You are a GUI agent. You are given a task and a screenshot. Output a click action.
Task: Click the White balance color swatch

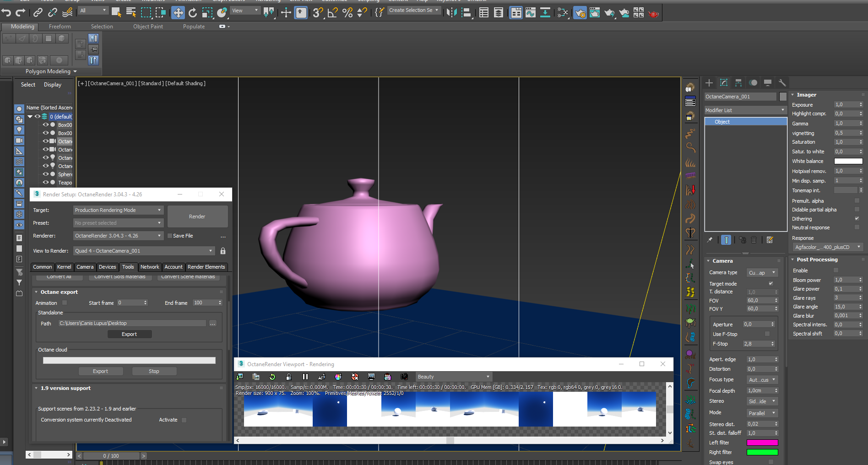848,161
